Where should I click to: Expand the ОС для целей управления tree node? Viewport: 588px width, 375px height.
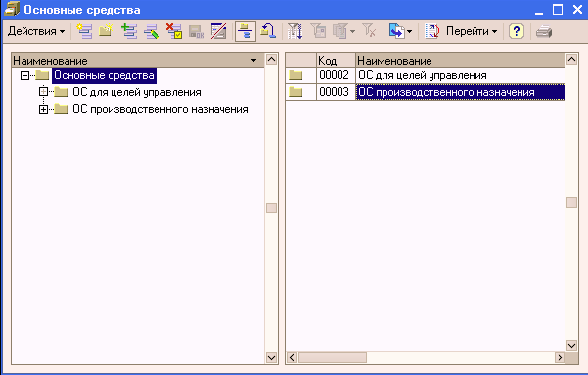(43, 92)
